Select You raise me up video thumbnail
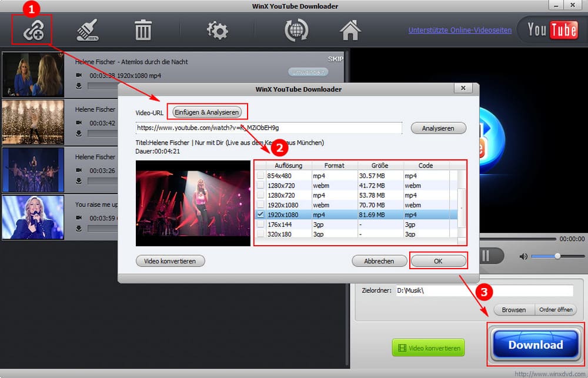The height and width of the screenshot is (378, 588). [33, 217]
